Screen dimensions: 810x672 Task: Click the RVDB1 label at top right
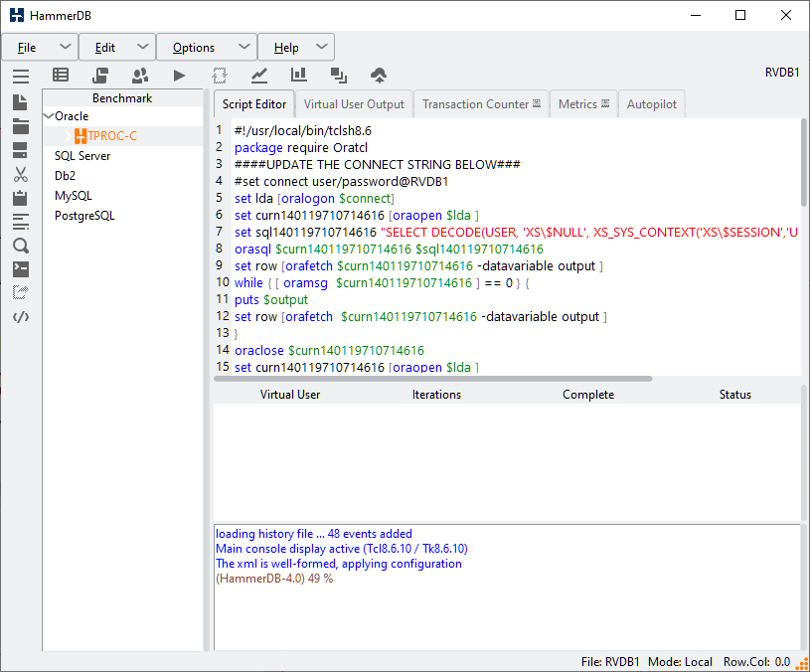tap(782, 73)
